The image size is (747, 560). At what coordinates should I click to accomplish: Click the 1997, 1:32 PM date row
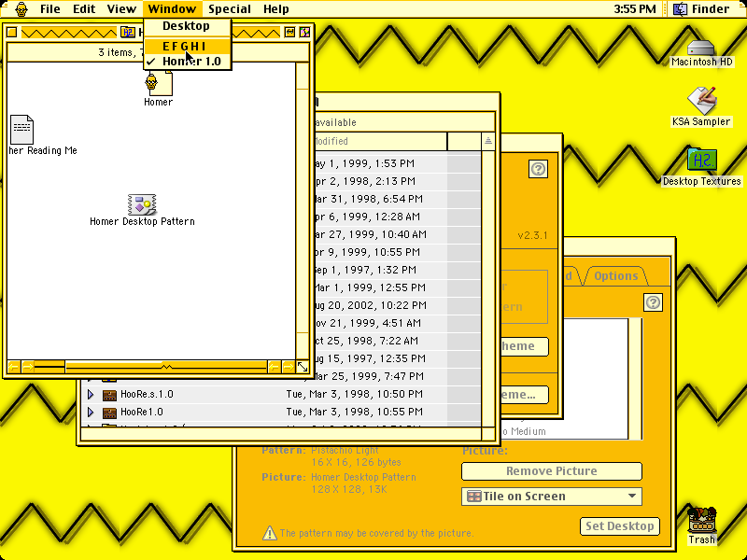click(x=366, y=270)
